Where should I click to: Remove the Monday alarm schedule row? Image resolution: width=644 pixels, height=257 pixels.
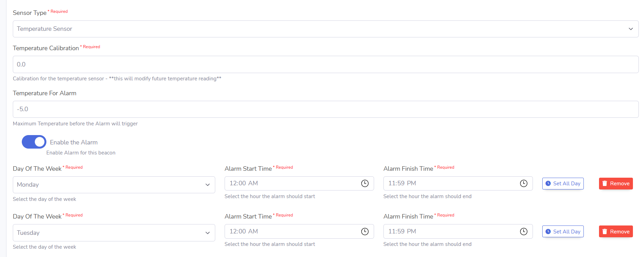[x=616, y=184]
